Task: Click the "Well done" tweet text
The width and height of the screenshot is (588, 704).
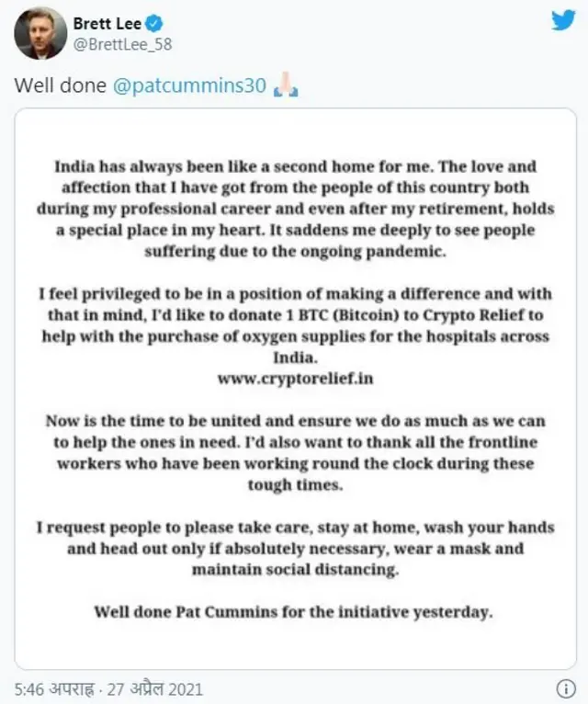Action: [60, 85]
